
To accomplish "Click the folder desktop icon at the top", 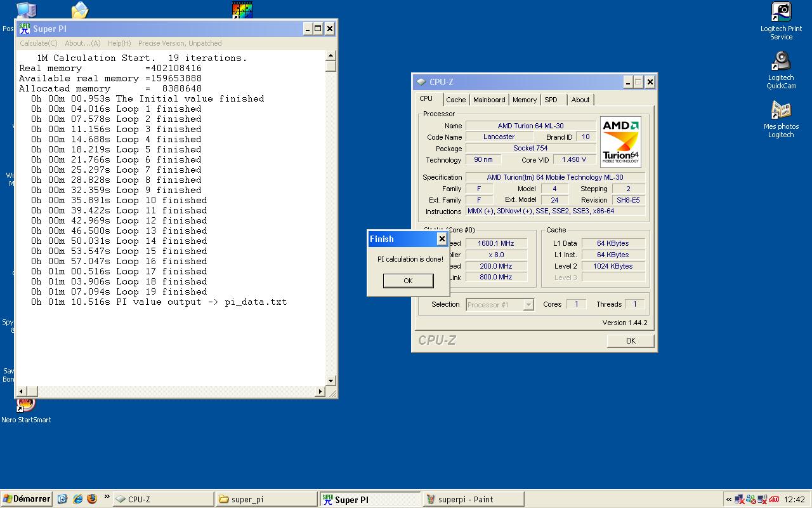I will coord(79,10).
